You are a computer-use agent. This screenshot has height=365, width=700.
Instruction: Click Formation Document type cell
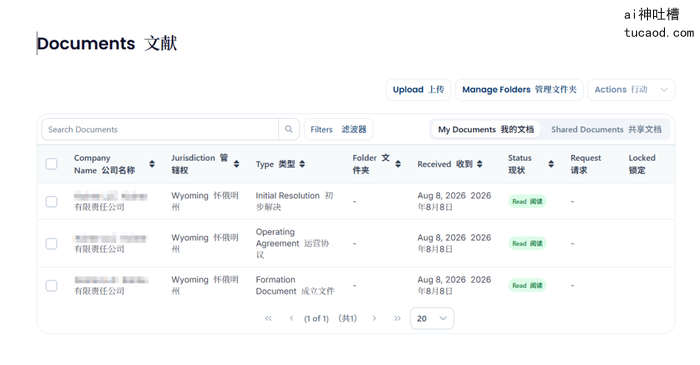[x=295, y=285]
